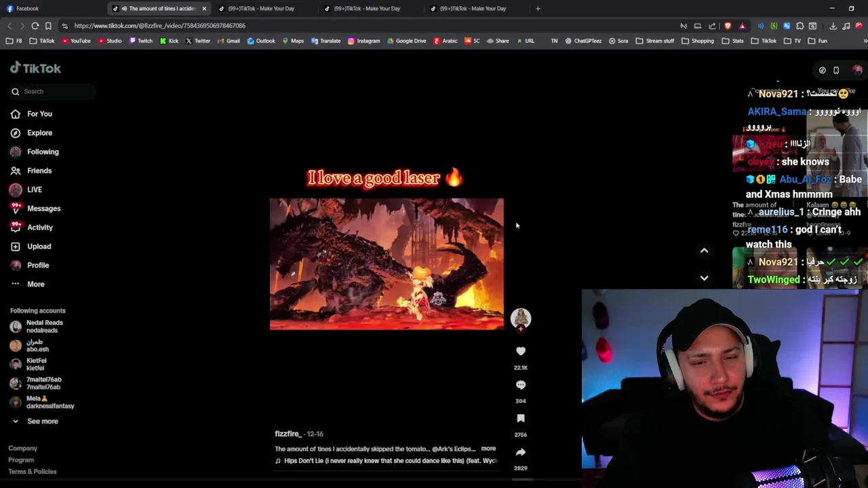
Task: Open the Gmail bookmark
Action: click(229, 41)
